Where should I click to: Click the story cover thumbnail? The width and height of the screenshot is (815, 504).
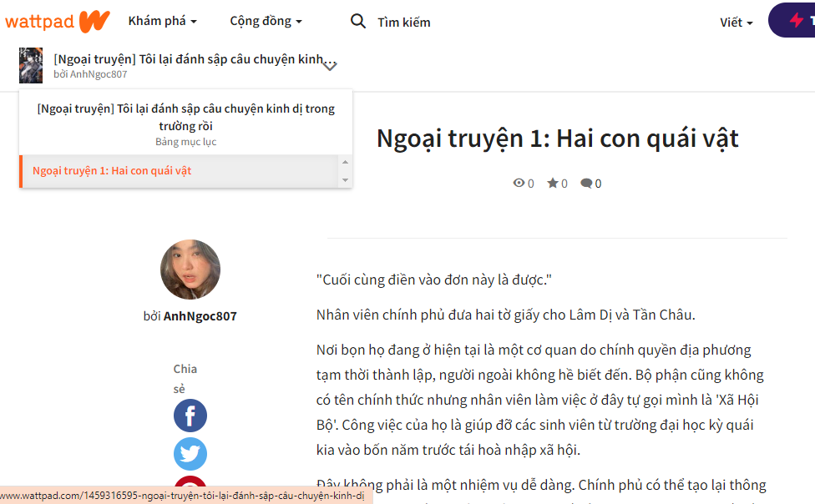[x=31, y=65]
